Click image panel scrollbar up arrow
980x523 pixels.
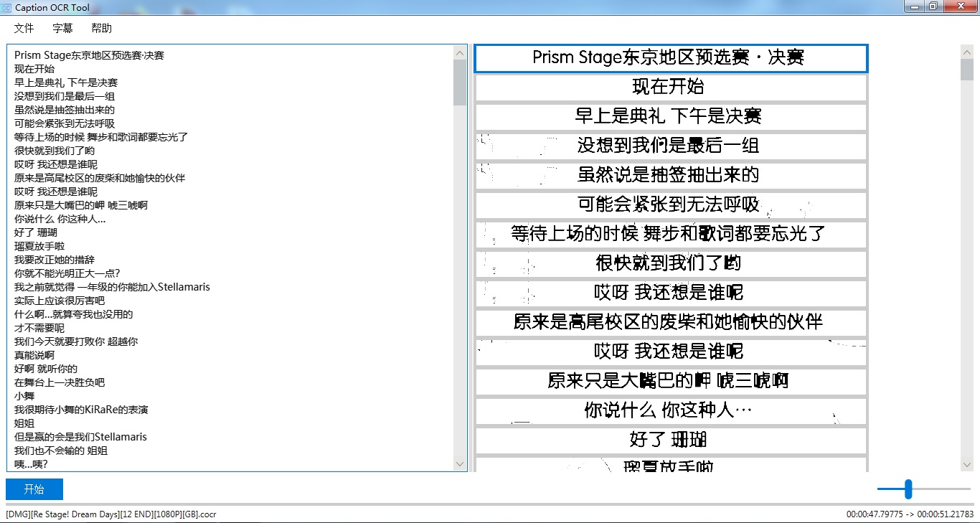(x=966, y=52)
